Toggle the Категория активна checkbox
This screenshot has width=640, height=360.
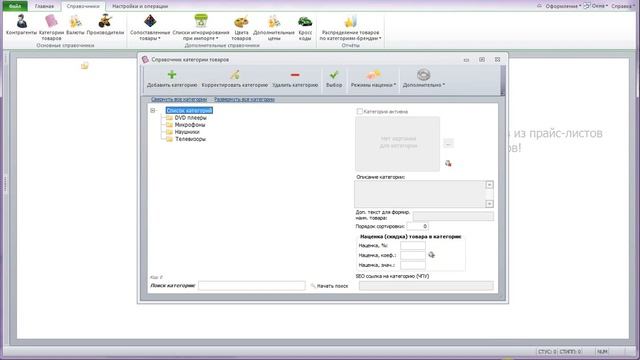point(360,111)
